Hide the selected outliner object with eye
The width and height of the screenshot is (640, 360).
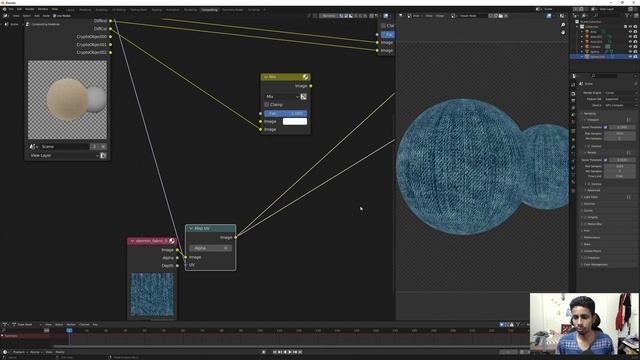point(630,57)
